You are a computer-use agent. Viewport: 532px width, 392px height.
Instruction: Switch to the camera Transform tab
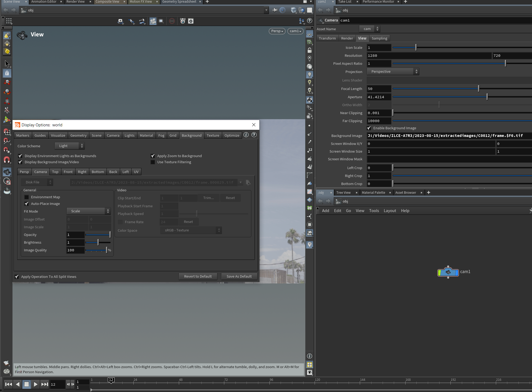327,38
